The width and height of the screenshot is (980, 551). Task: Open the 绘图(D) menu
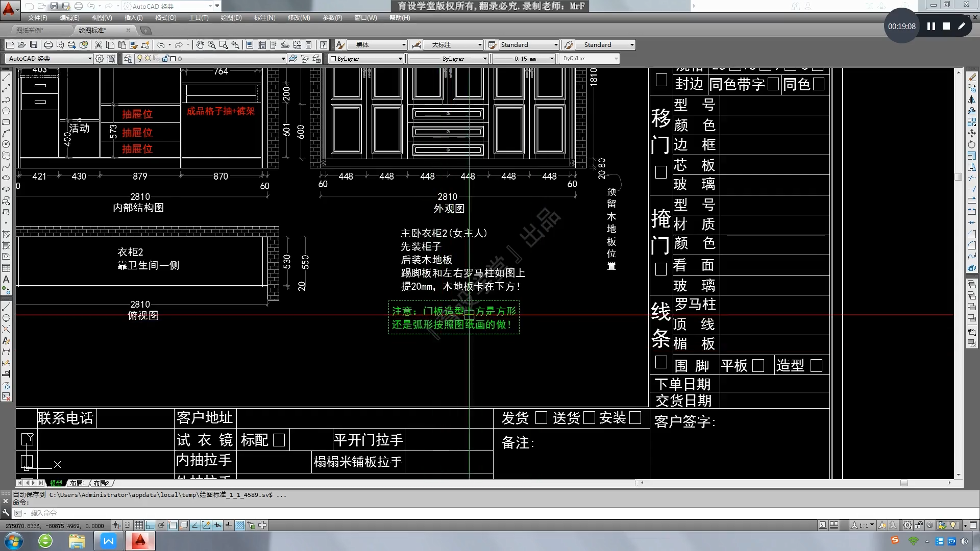[231, 17]
